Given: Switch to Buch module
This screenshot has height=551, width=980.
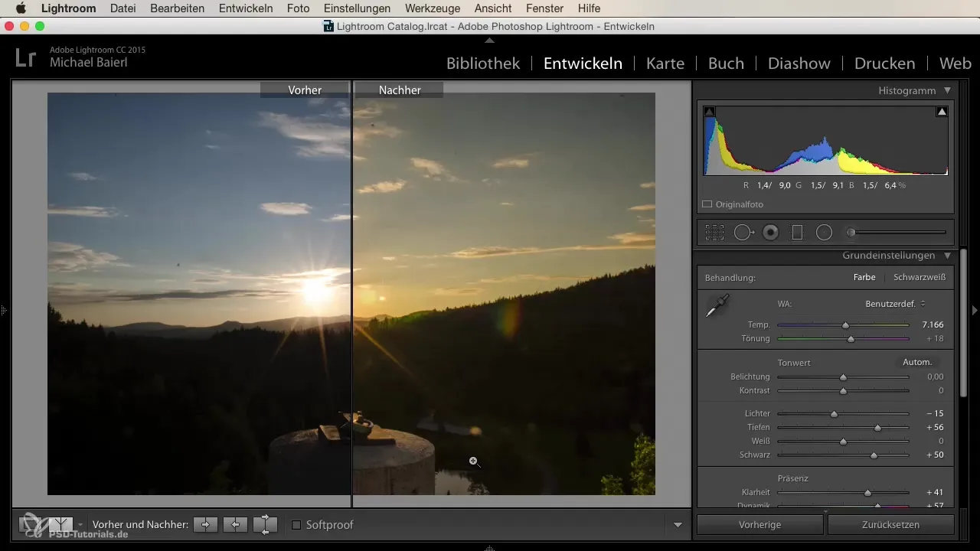Looking at the screenshot, I should 726,64.
